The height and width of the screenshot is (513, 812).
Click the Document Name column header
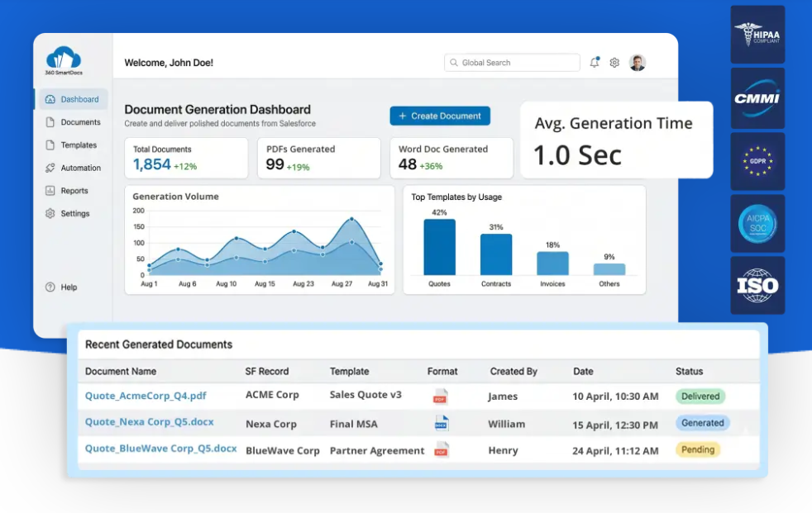121,371
